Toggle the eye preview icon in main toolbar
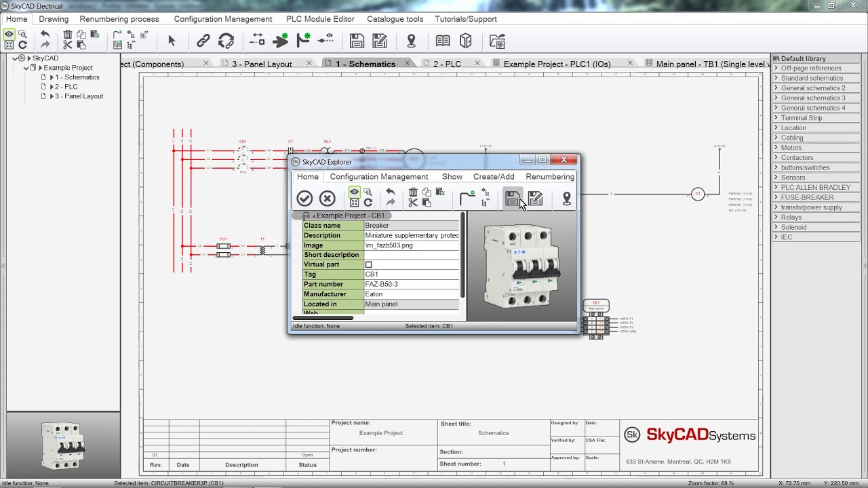Image resolution: width=868 pixels, height=488 pixels. tap(9, 34)
